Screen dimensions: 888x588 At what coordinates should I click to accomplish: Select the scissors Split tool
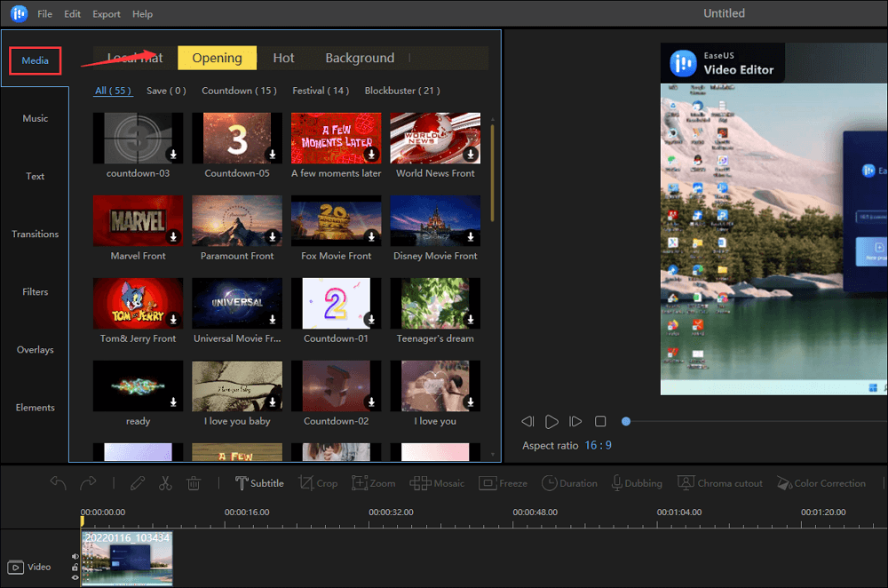(165, 483)
